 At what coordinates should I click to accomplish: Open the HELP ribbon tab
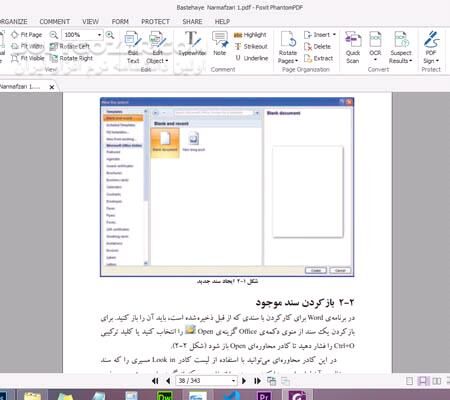(222, 22)
